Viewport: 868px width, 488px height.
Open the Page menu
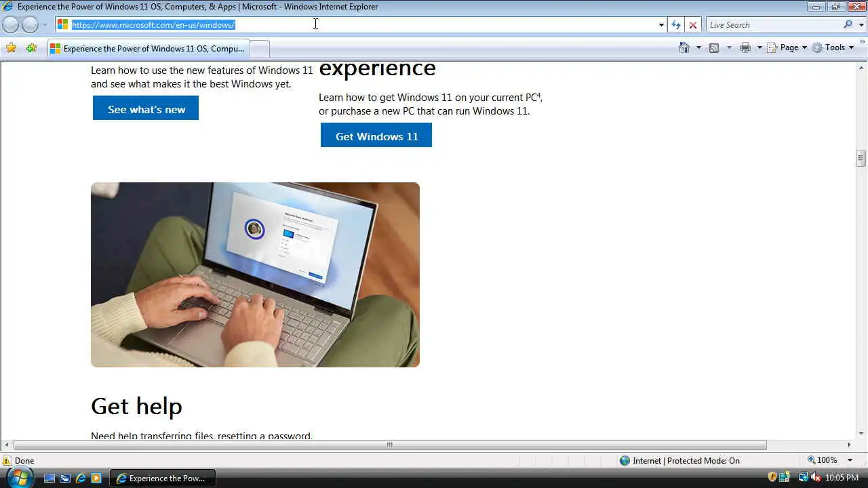pyautogui.click(x=787, y=47)
